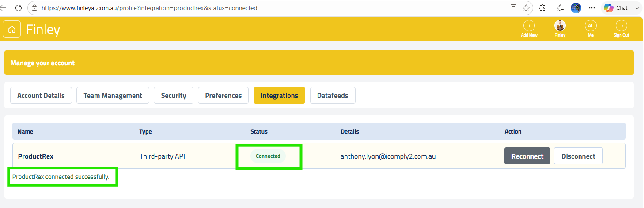Open the immersive reader icon
Image resolution: width=644 pixels, height=208 pixels.
click(514, 8)
